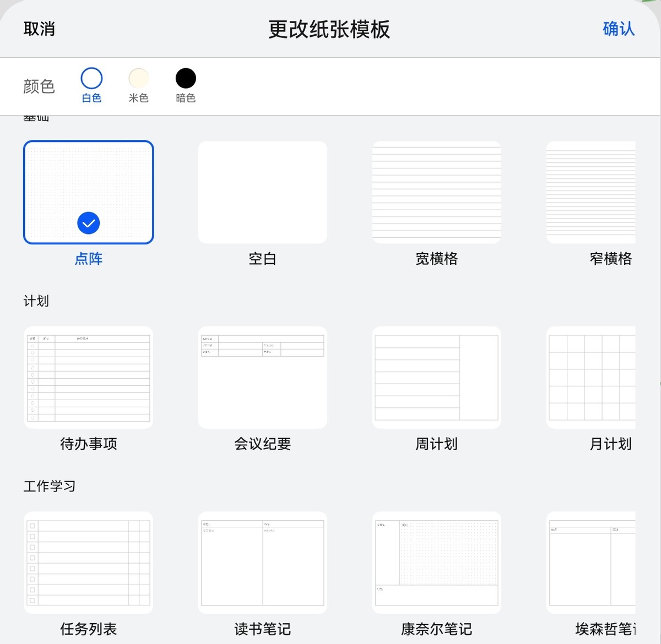Pick the 米色 beige color swatch

coord(138,79)
